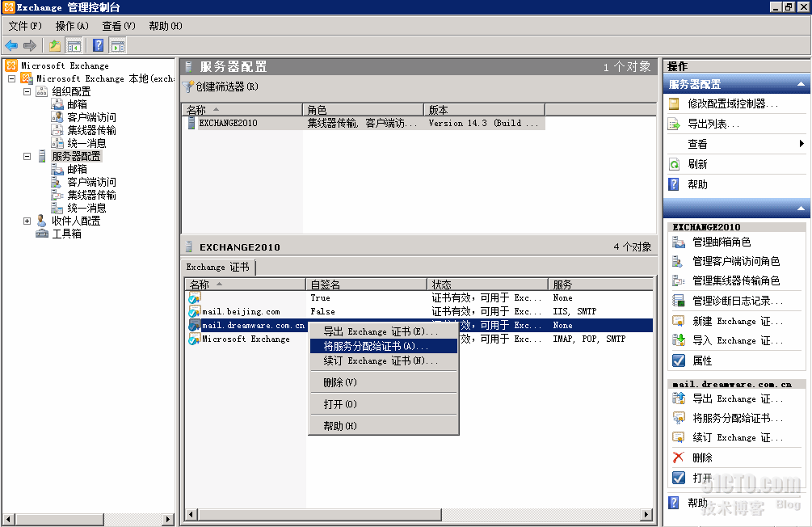
Task: Toggle the action pane toolbar icon
Action: (x=117, y=46)
